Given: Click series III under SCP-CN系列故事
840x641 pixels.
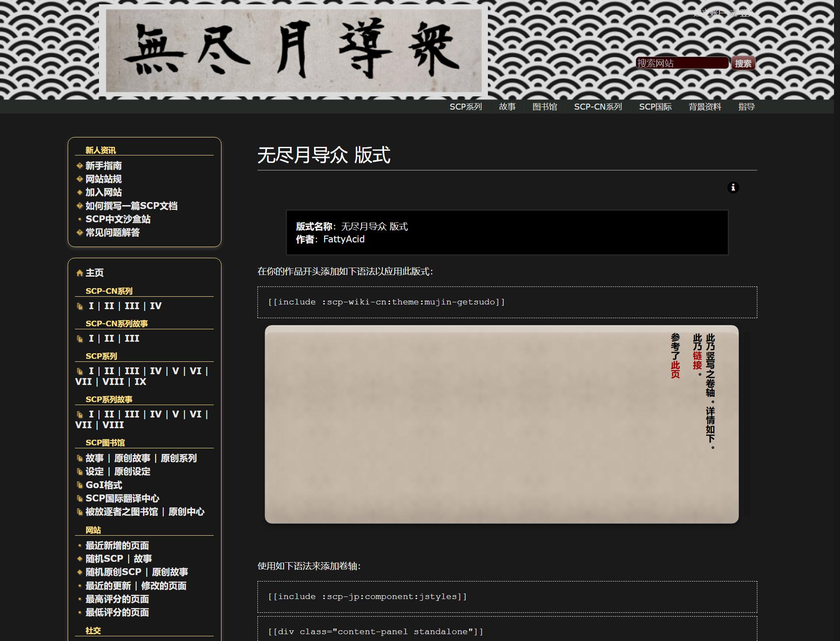Looking at the screenshot, I should pos(132,338).
